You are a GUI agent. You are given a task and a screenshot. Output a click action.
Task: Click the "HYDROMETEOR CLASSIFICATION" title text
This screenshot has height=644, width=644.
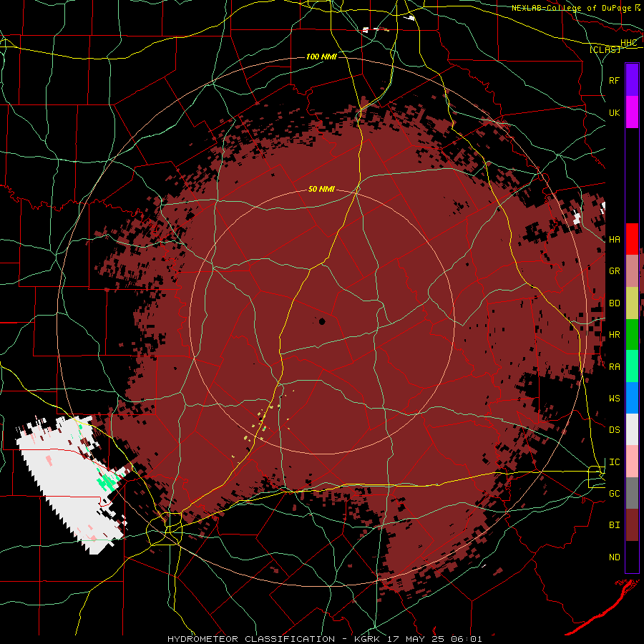251,639
